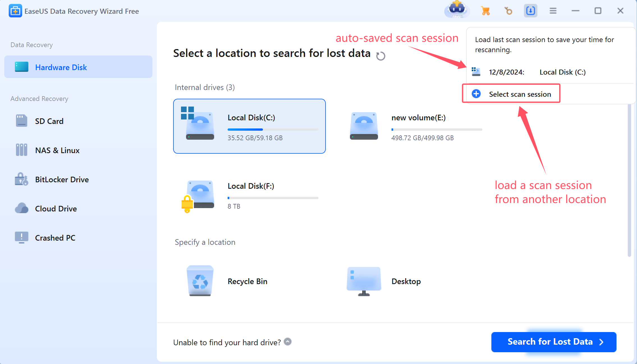This screenshot has height=364, width=637.
Task: Open the hamburger menu in title bar
Action: [553, 11]
